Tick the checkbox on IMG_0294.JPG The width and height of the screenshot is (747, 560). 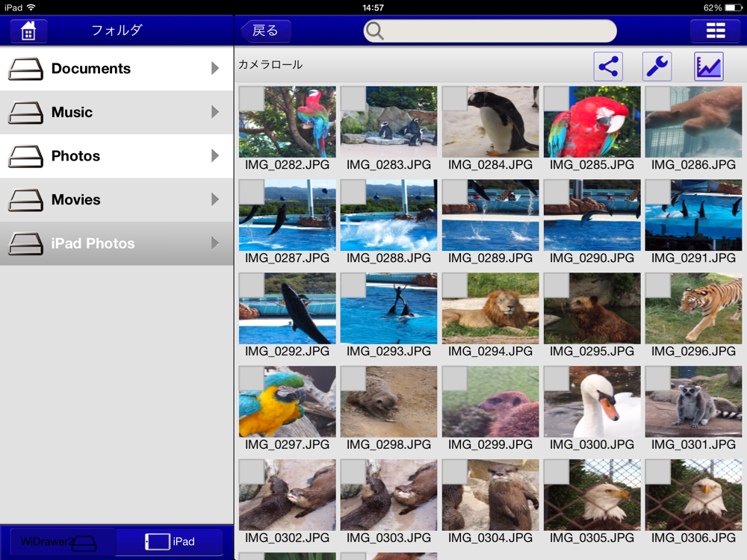click(x=454, y=285)
